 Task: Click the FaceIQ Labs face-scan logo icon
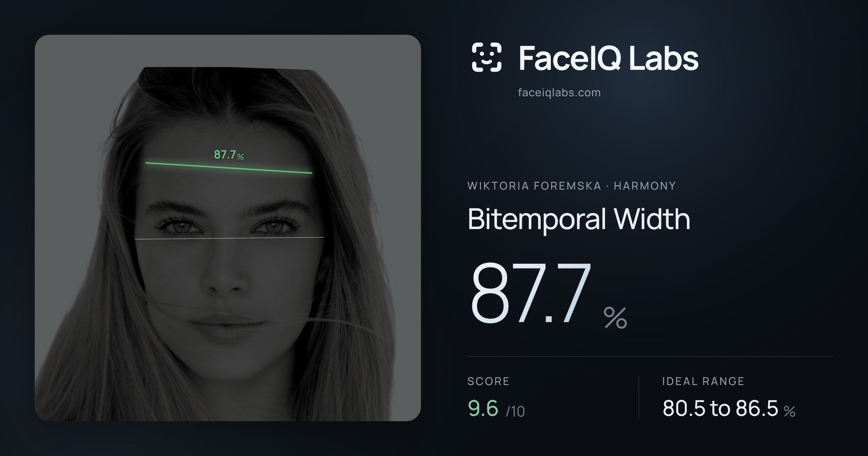click(x=487, y=57)
